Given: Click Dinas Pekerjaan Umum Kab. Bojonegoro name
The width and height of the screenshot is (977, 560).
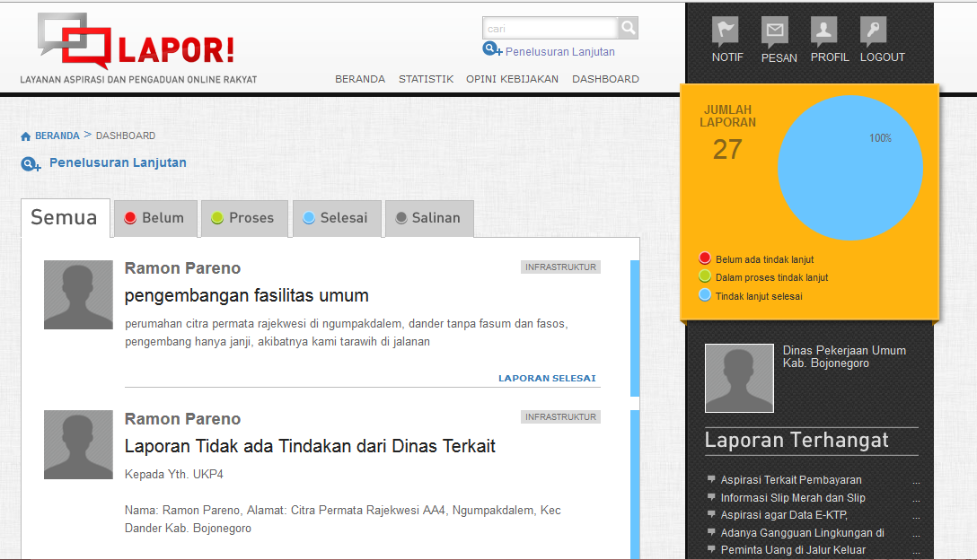Looking at the screenshot, I should (x=844, y=357).
